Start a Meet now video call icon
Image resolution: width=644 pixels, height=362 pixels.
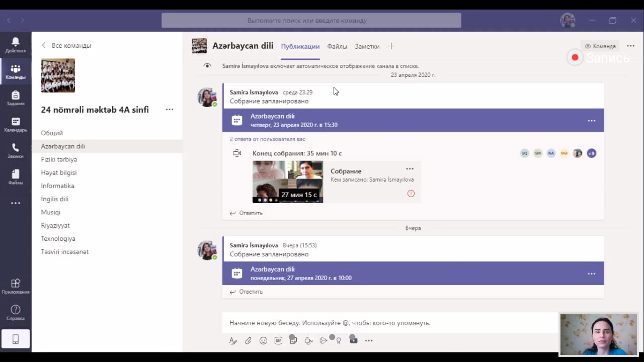pyautogui.click(x=308, y=340)
